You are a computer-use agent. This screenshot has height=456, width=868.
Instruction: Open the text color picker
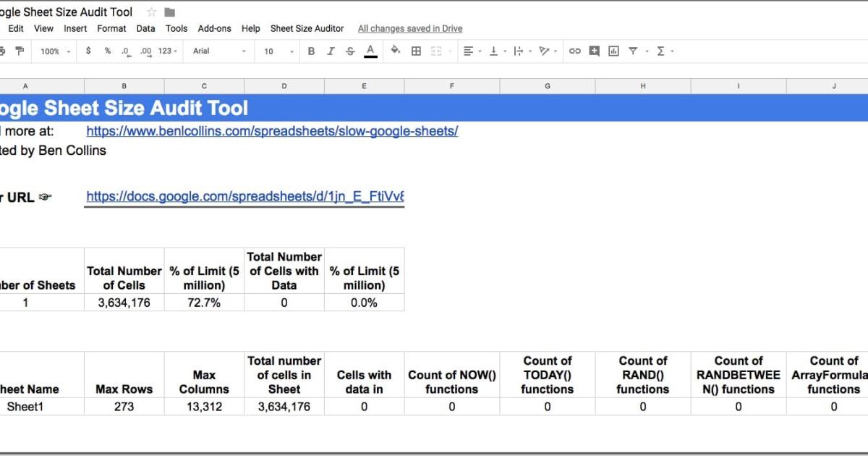(x=371, y=51)
